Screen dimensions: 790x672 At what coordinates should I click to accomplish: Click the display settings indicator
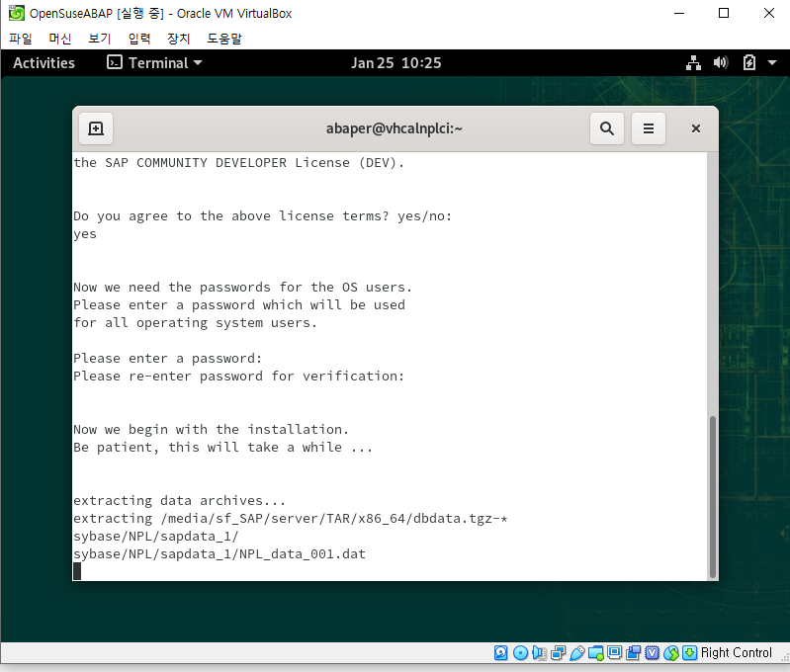[x=615, y=653]
